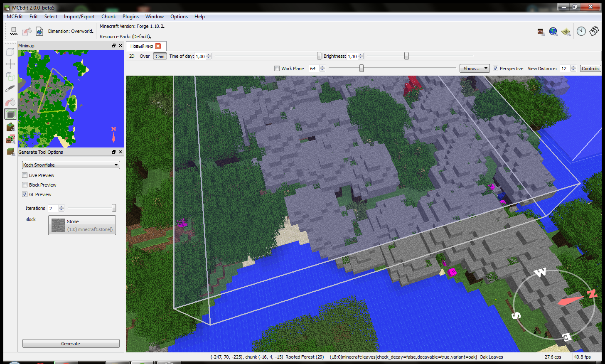The height and width of the screenshot is (364, 605).
Task: Open the MCEdit menu
Action: click(x=15, y=17)
